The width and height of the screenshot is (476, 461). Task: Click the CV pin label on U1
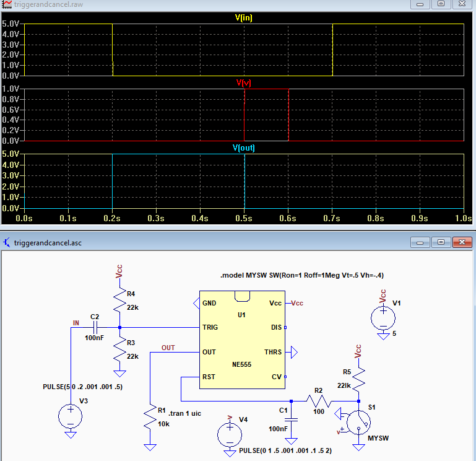coord(277,377)
